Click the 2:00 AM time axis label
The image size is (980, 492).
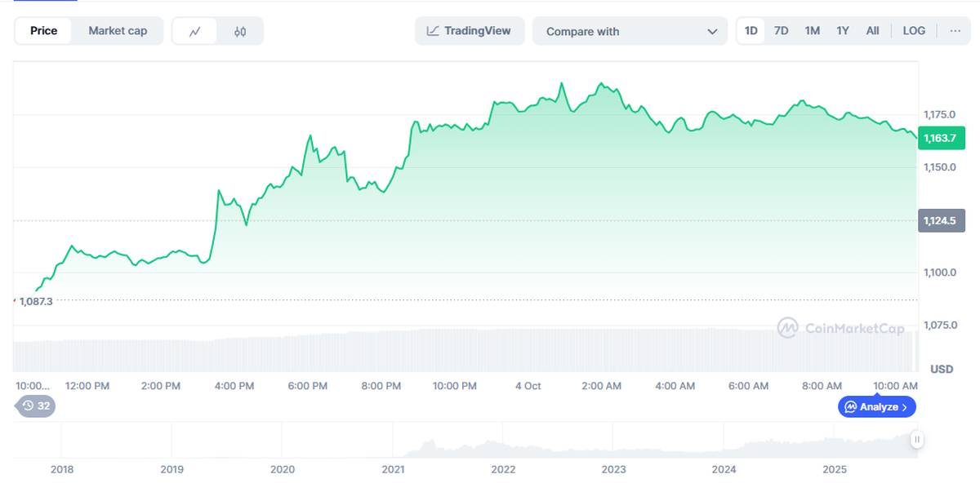[602, 385]
